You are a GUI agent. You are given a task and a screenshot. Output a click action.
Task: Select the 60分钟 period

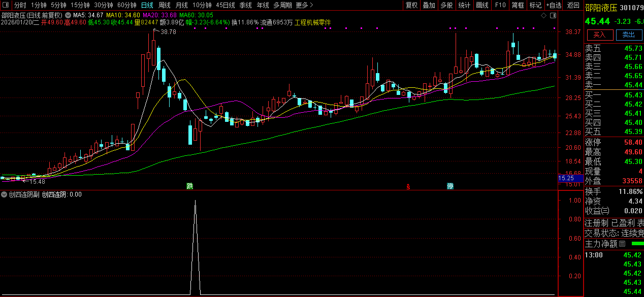pyautogui.click(x=126, y=5)
